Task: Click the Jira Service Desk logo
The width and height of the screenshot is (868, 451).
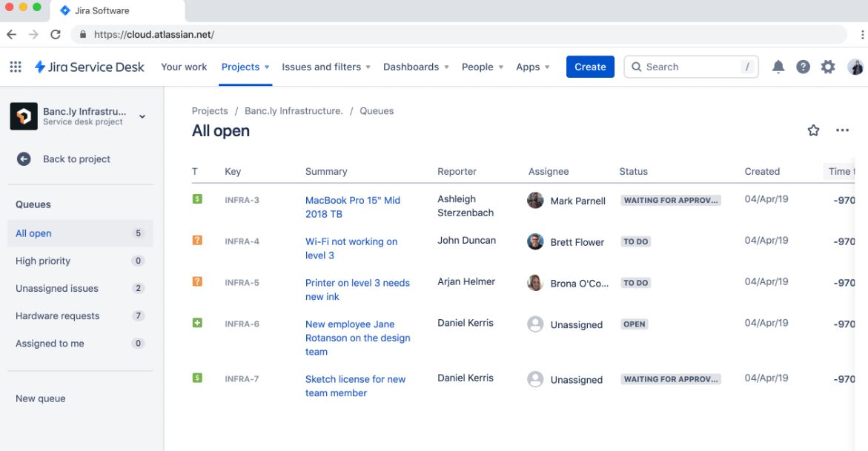Action: coord(89,67)
